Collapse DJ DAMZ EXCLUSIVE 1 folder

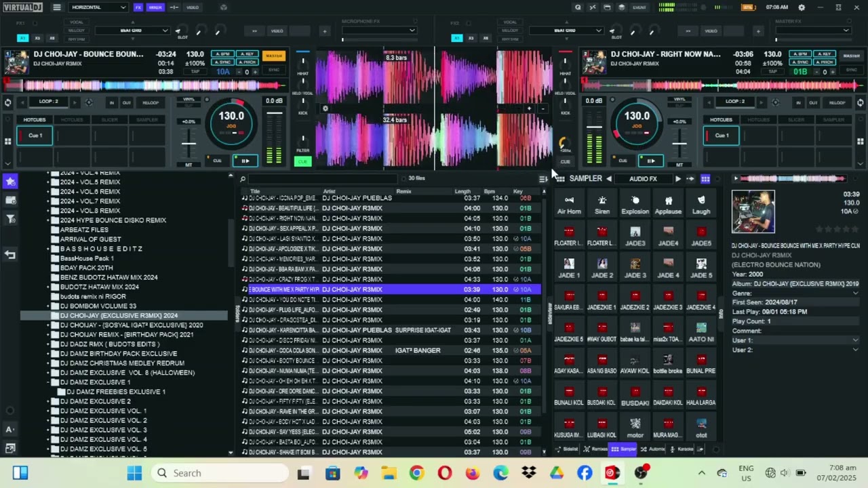coord(49,382)
